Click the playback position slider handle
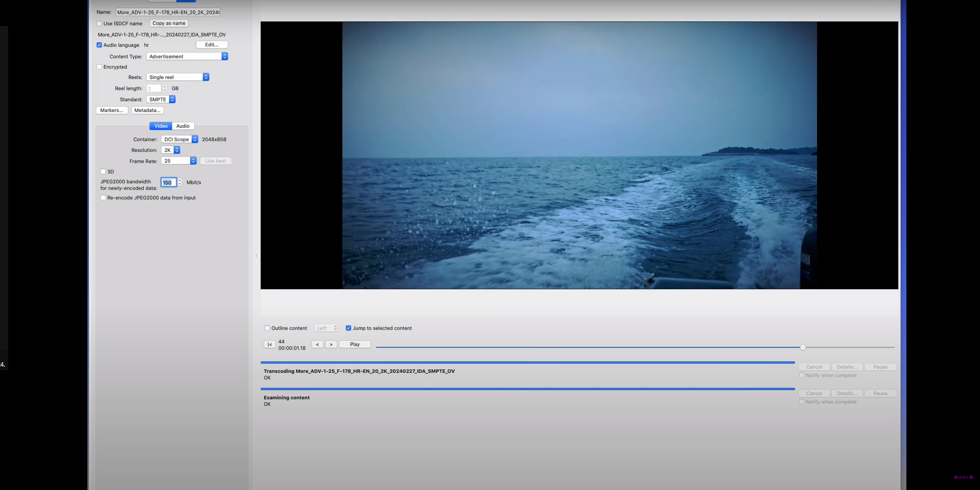This screenshot has height=490, width=980. pos(803,347)
